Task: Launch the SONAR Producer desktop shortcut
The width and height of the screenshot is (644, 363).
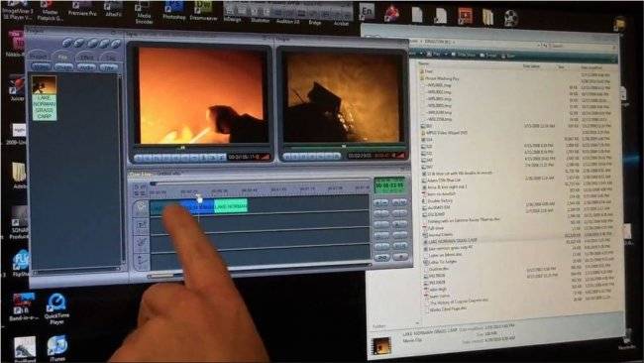Action: pos(19,223)
